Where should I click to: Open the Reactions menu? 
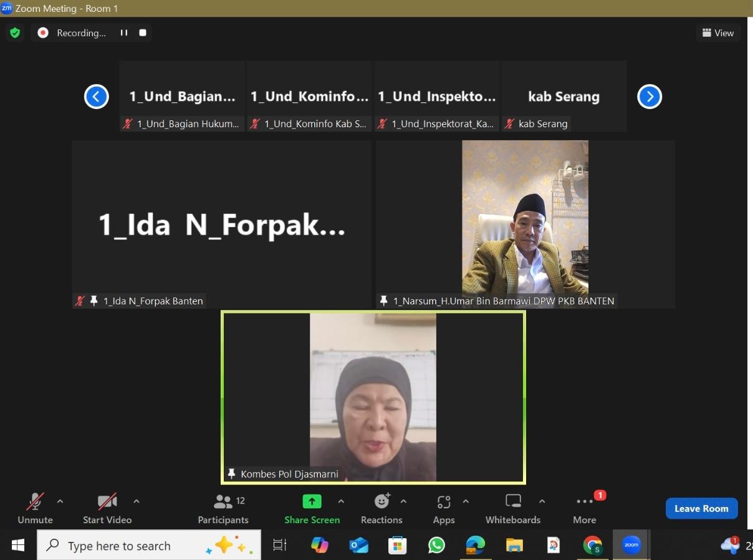381,508
